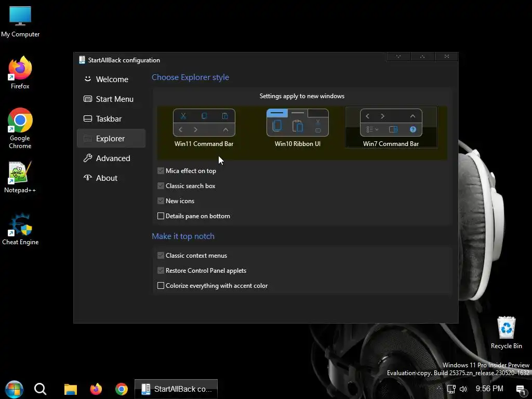Switch to the Start Menu section
This screenshot has height=399, width=532.
[111, 99]
